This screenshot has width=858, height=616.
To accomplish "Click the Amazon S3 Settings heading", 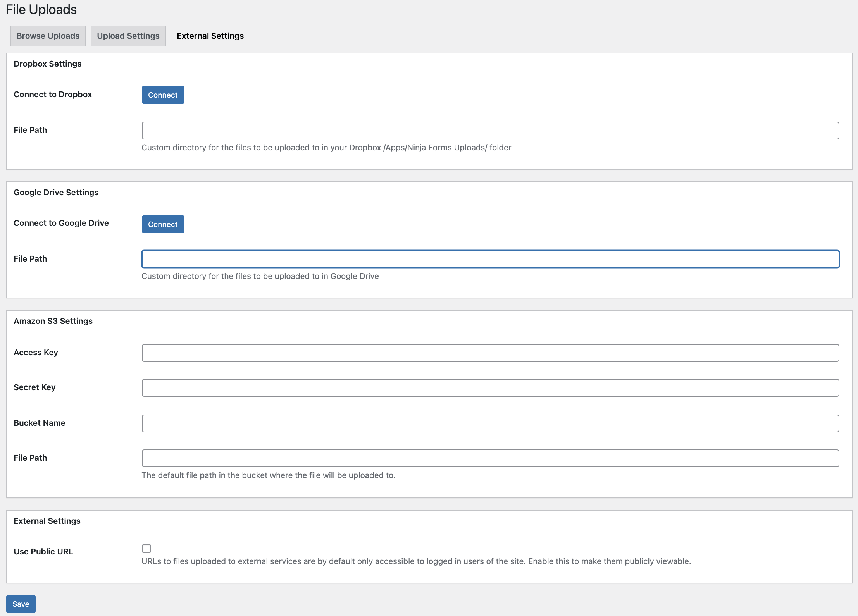I will coord(53,321).
